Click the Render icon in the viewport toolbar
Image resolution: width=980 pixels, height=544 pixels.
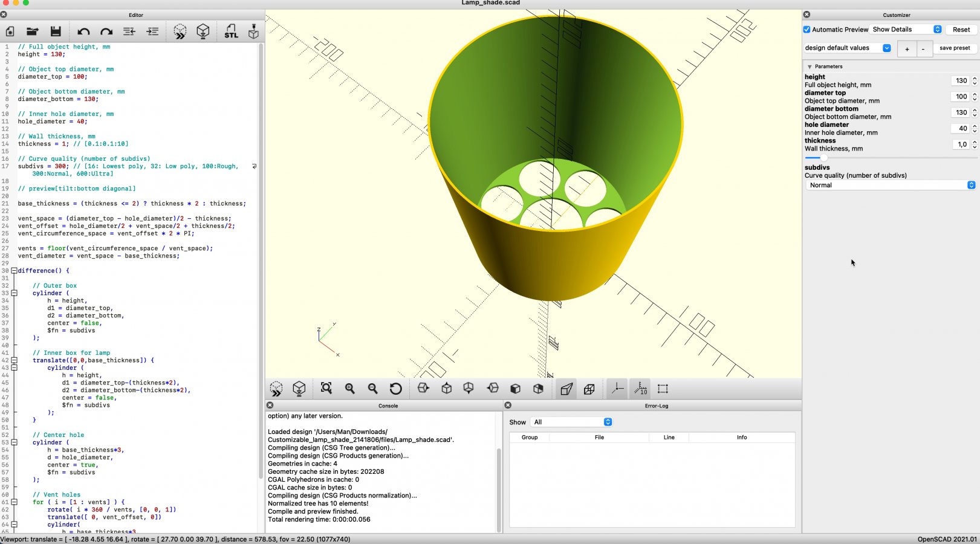(x=299, y=389)
